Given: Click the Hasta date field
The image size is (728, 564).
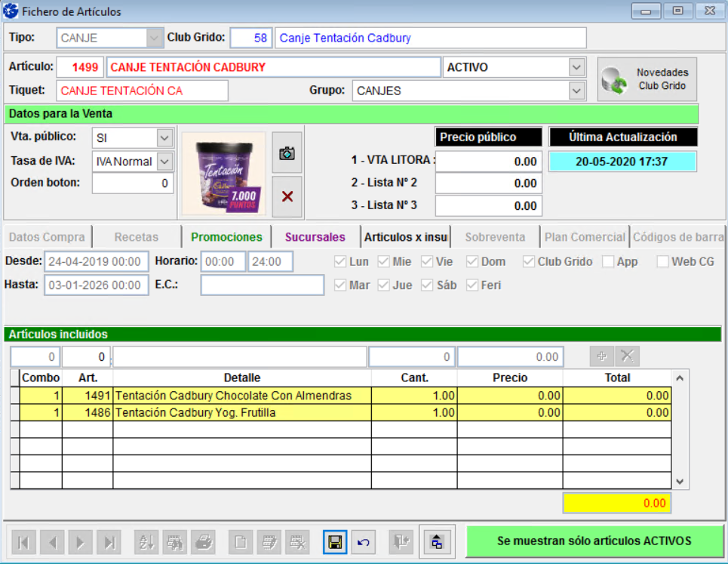Looking at the screenshot, I should (96, 285).
